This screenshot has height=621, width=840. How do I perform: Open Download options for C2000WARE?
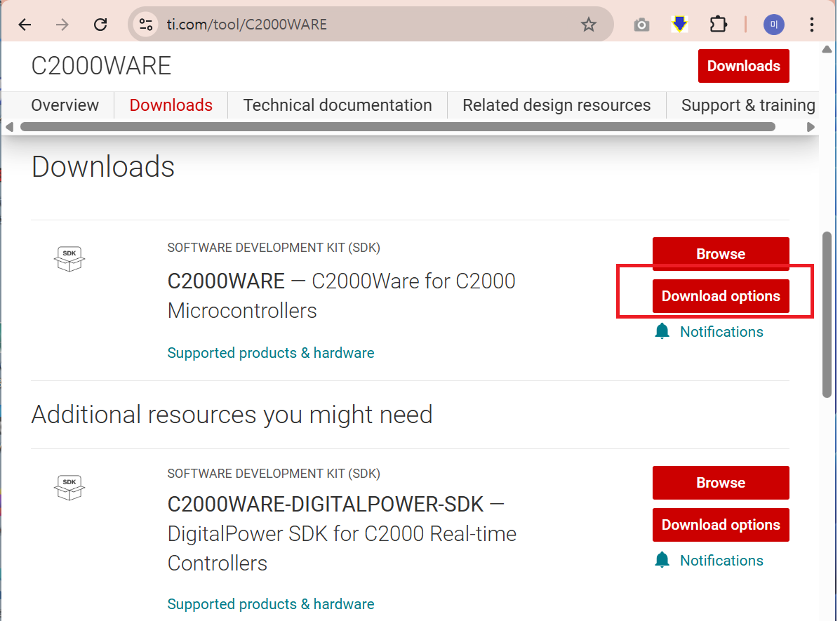pos(721,296)
